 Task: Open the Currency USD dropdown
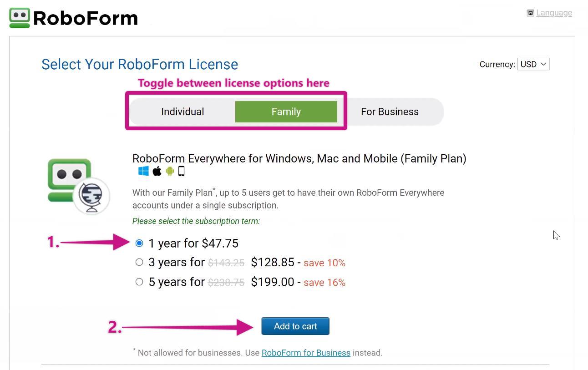pyautogui.click(x=533, y=64)
